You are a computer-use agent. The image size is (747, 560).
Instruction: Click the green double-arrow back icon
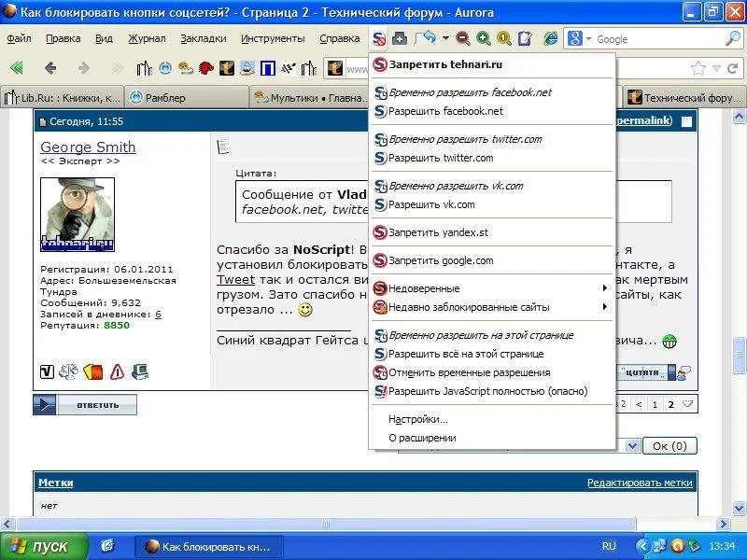pyautogui.click(x=16, y=68)
